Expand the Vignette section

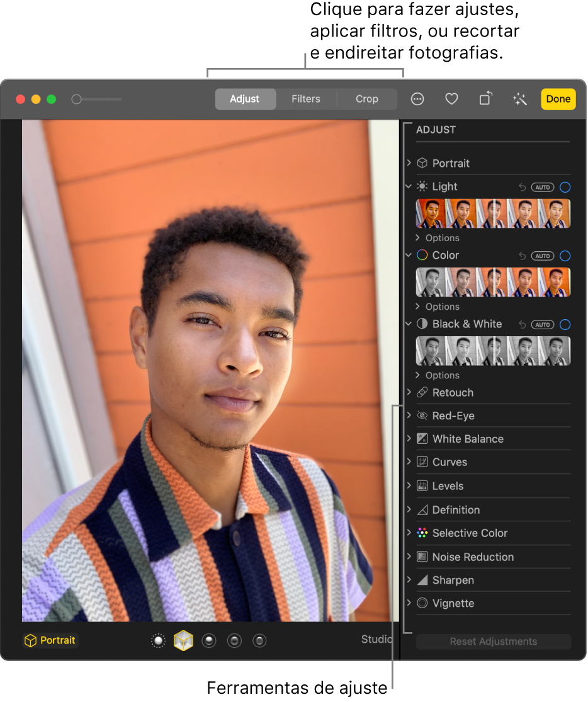(409, 603)
